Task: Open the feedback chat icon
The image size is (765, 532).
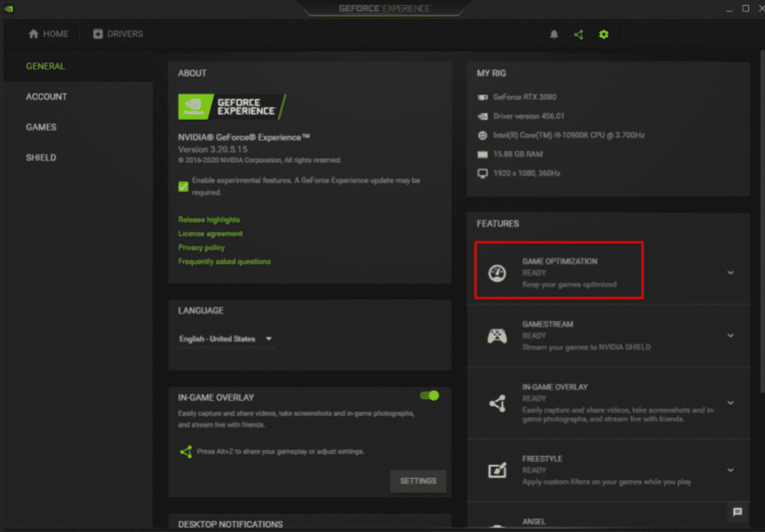Action: [x=737, y=512]
